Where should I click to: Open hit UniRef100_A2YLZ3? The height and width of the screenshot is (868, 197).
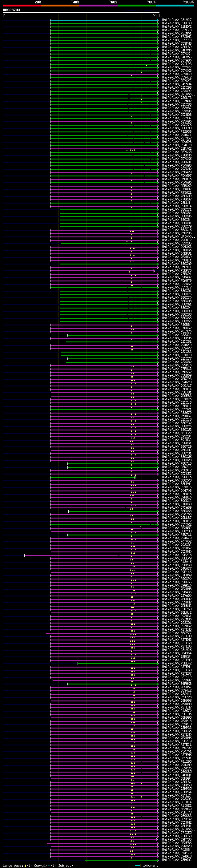click(177, 30)
